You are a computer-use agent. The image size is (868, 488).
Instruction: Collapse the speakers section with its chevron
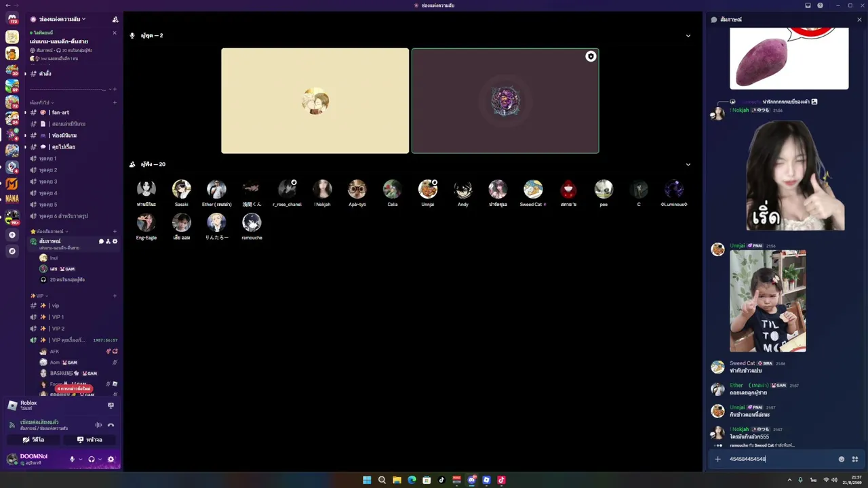click(688, 36)
